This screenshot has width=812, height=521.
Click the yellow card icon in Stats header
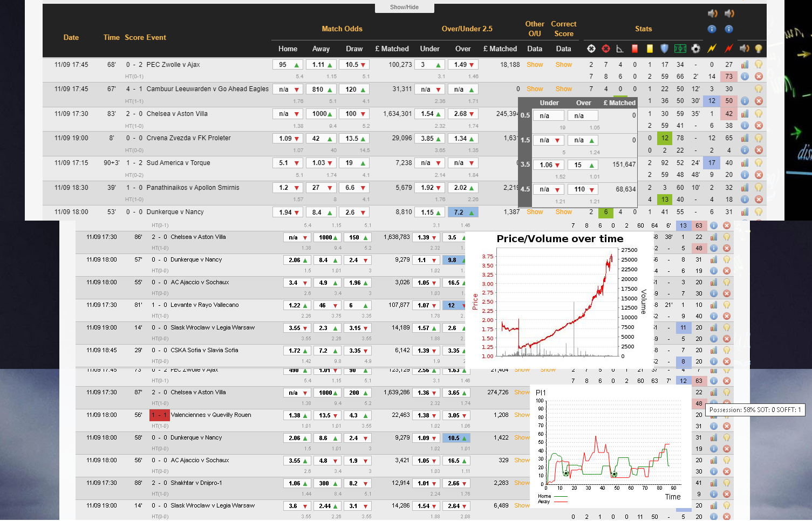tap(650, 49)
